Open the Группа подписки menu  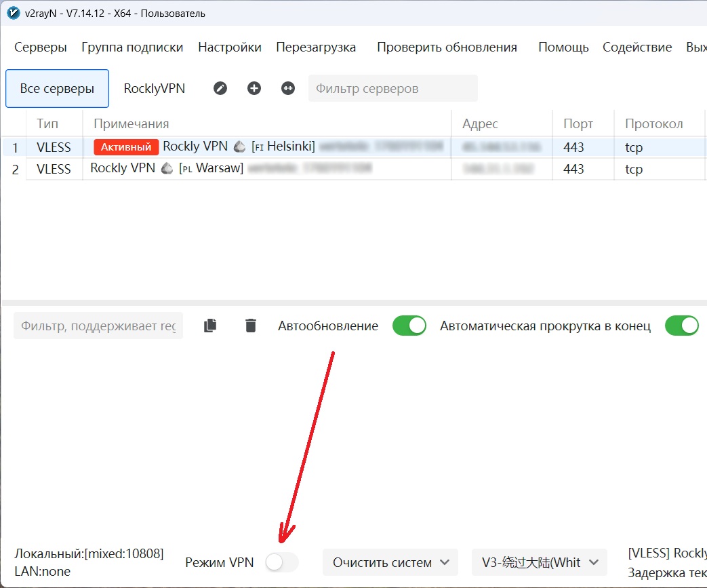(x=132, y=47)
